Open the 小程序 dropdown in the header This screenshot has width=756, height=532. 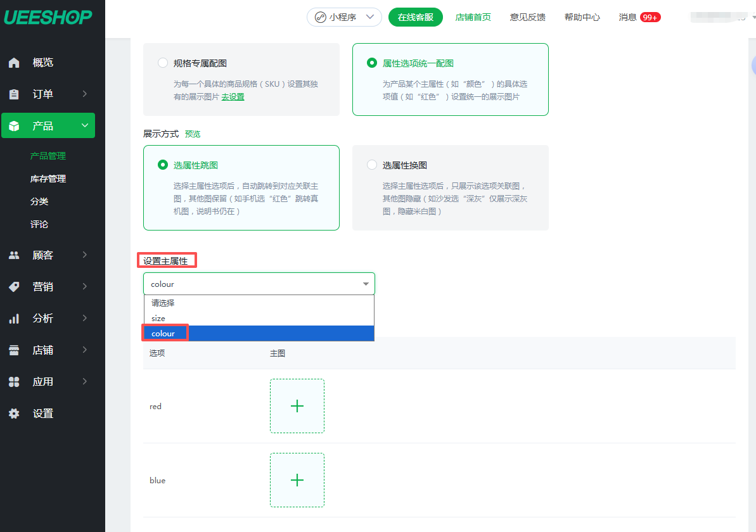coord(344,17)
